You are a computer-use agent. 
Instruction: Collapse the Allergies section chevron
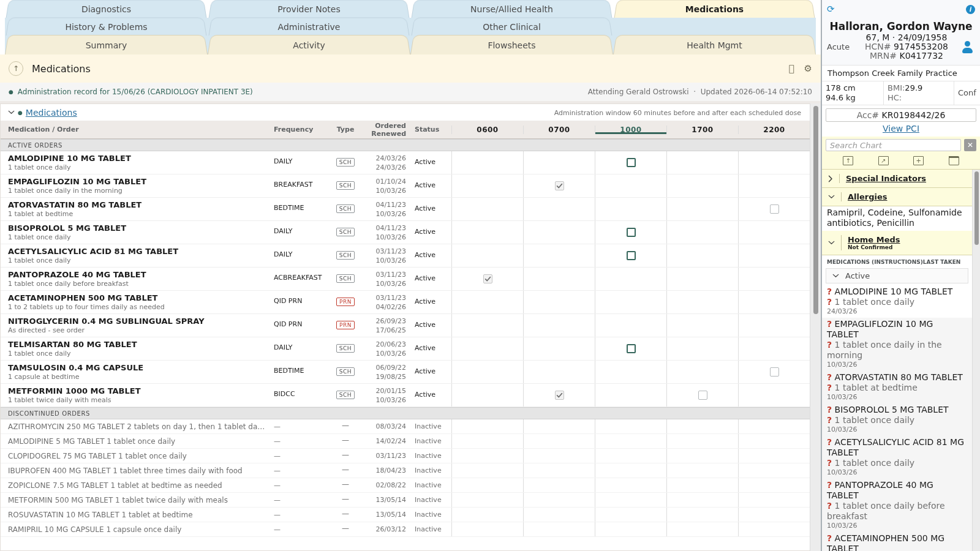[x=831, y=197]
